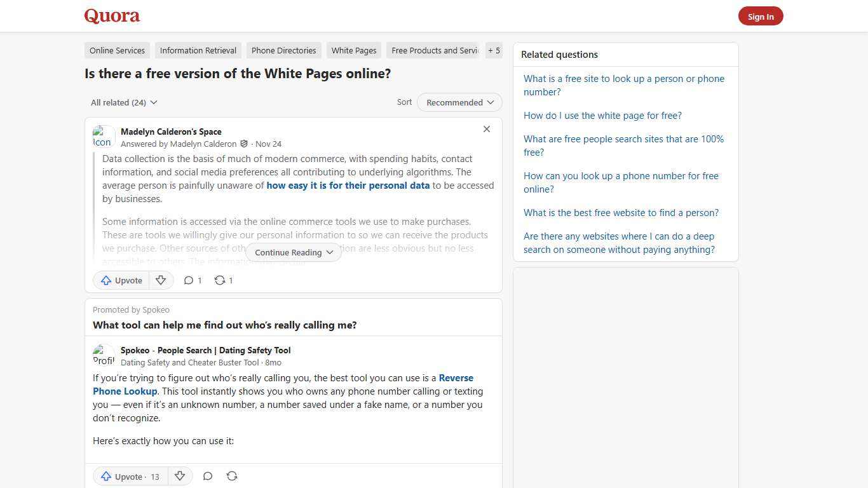868x488 pixels.
Task: Expand the "All related (24)" filter
Action: 124,102
